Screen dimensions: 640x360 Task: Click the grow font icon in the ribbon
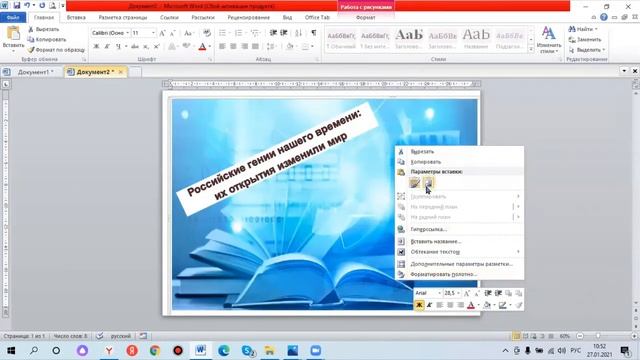162,33
